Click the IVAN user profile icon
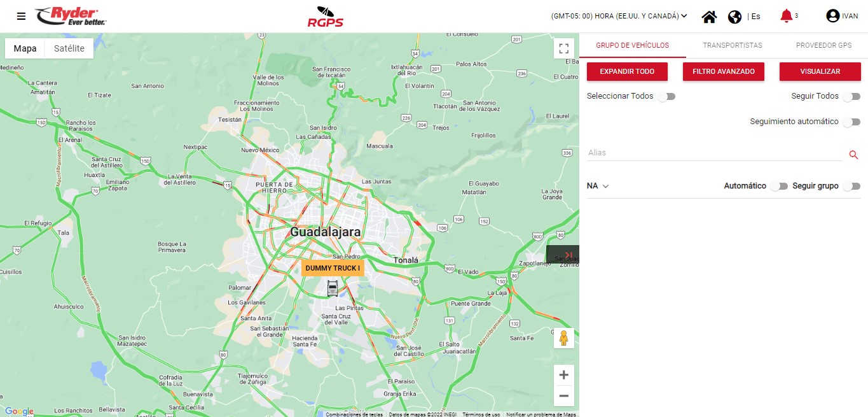The height and width of the screenshot is (417, 868). 832,17
